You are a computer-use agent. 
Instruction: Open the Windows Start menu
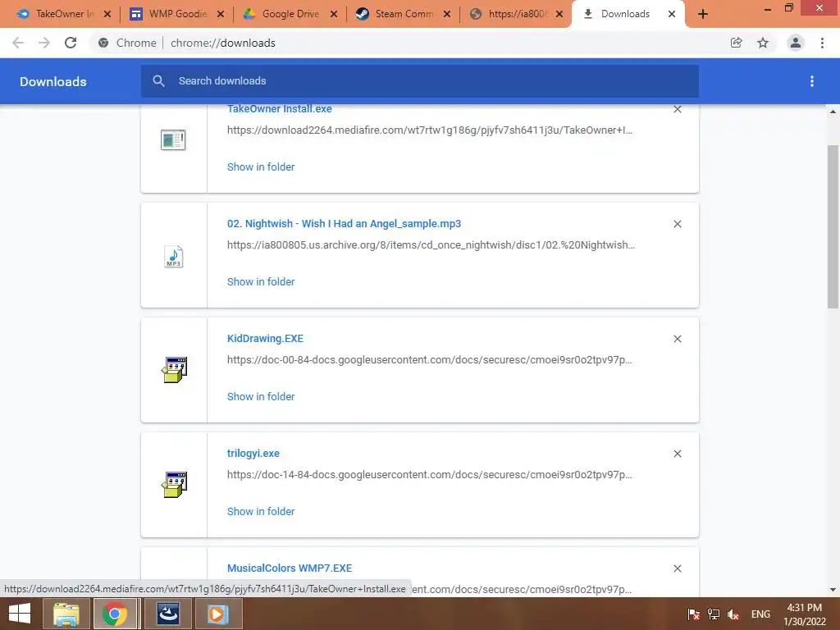click(20, 614)
